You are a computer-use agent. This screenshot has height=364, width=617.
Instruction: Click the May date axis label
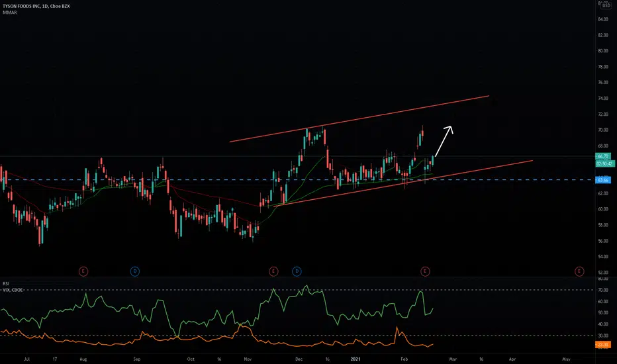point(566,359)
